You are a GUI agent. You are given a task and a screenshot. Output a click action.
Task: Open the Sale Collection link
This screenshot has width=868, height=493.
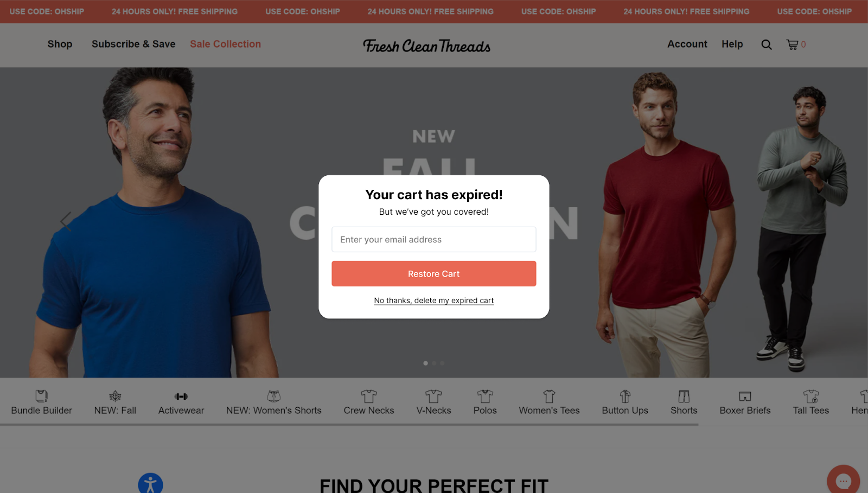225,44
